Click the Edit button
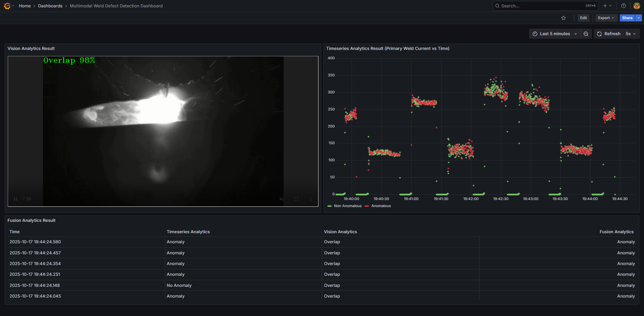 tap(583, 18)
